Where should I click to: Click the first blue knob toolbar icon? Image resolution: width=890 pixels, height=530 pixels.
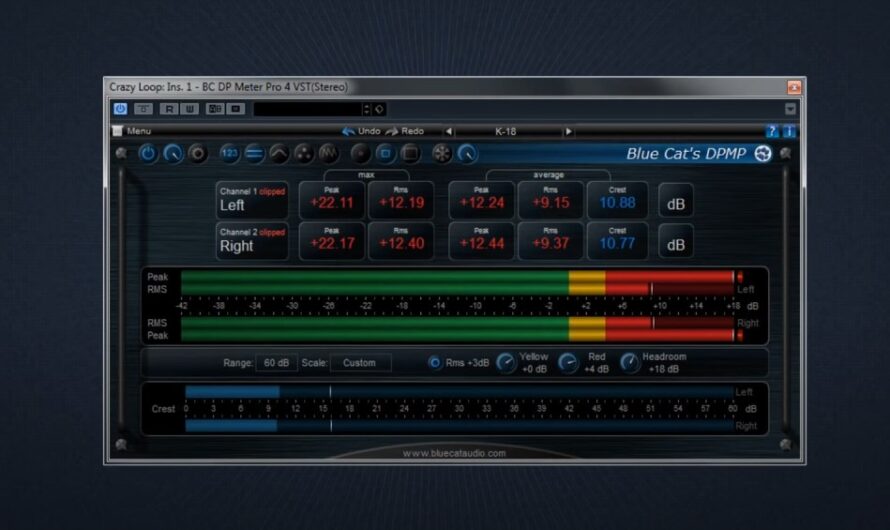[x=173, y=153]
